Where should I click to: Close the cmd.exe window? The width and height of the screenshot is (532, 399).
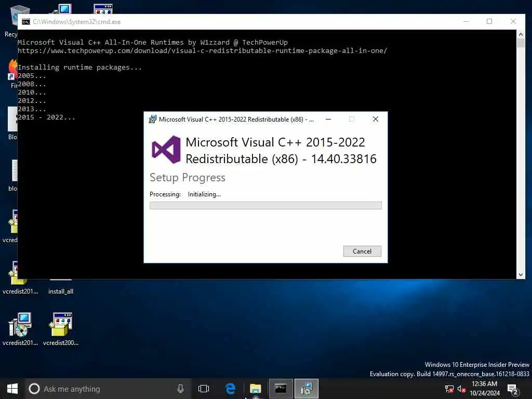513,21
